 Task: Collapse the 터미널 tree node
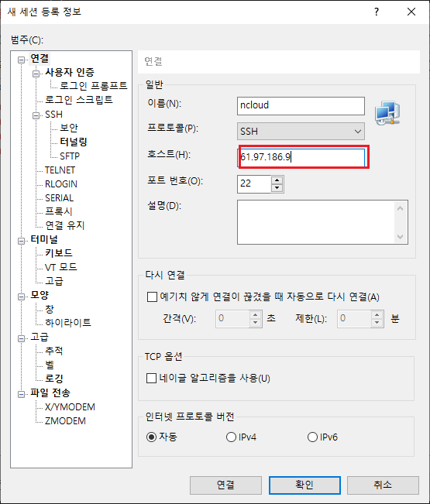[x=21, y=241]
